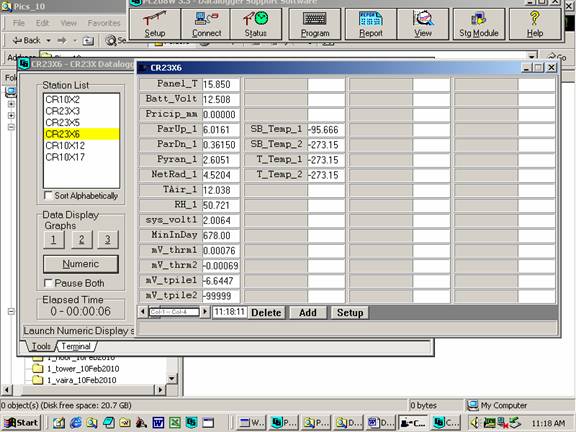The height and width of the screenshot is (432, 576).
Task: Click the right arrow of column selector
Action: click(x=205, y=312)
